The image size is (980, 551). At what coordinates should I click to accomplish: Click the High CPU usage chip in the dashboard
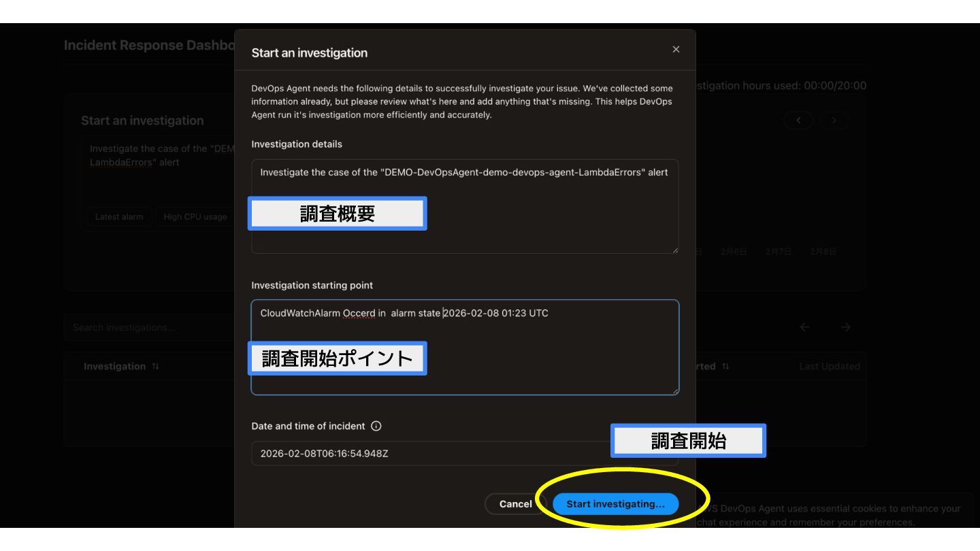point(195,217)
